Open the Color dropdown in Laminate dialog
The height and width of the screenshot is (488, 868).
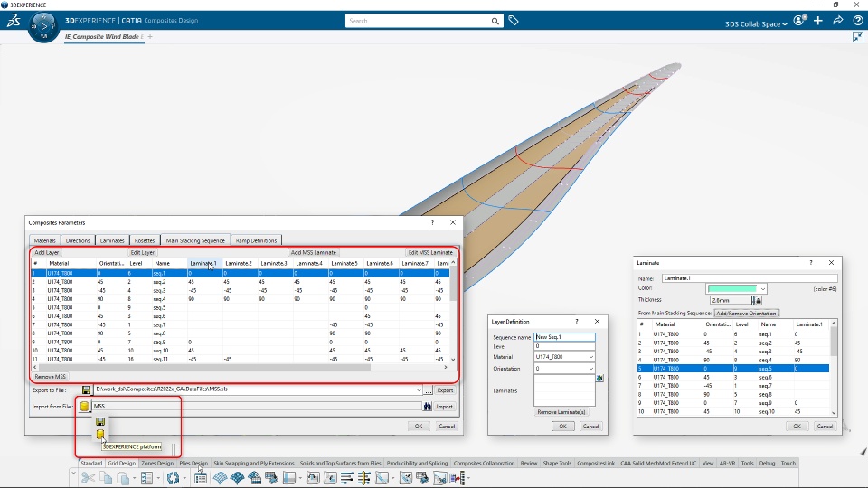[763, 289]
